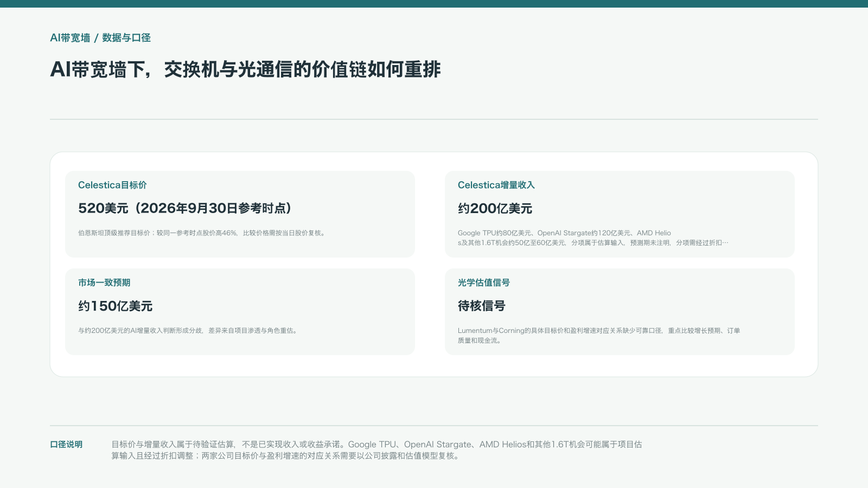
Task: Select the slide title "AI带宽墙下，交换机与光通信的价值链如何重排"
Action: [245, 69]
